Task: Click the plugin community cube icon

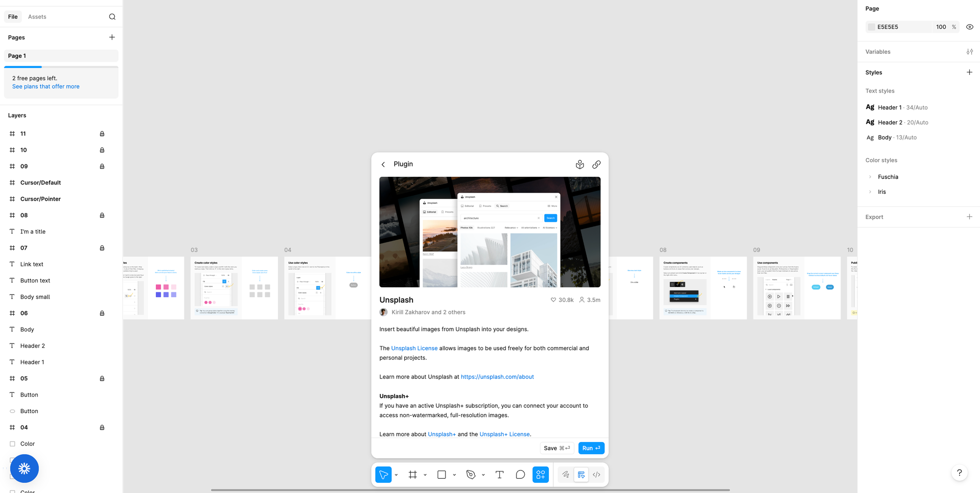Action: point(580,164)
